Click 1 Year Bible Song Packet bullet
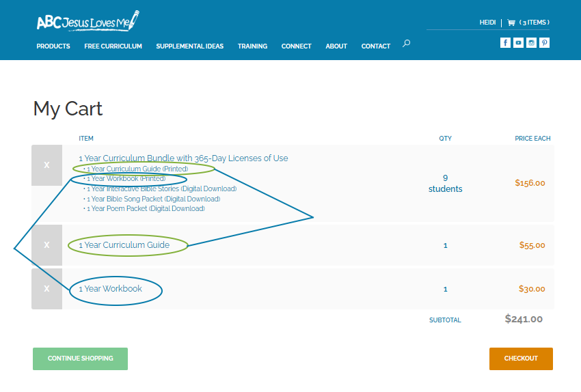Viewport: 581px width, 392px height. point(153,199)
